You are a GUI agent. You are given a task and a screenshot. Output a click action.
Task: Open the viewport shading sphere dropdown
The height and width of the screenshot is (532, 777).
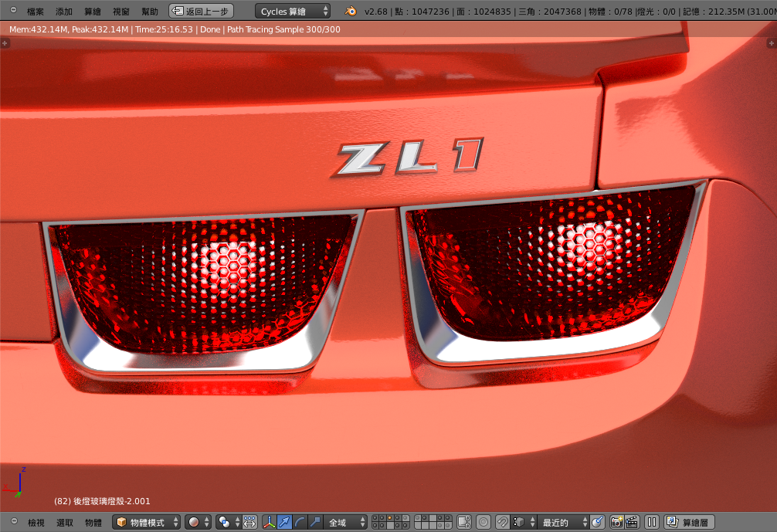click(198, 523)
